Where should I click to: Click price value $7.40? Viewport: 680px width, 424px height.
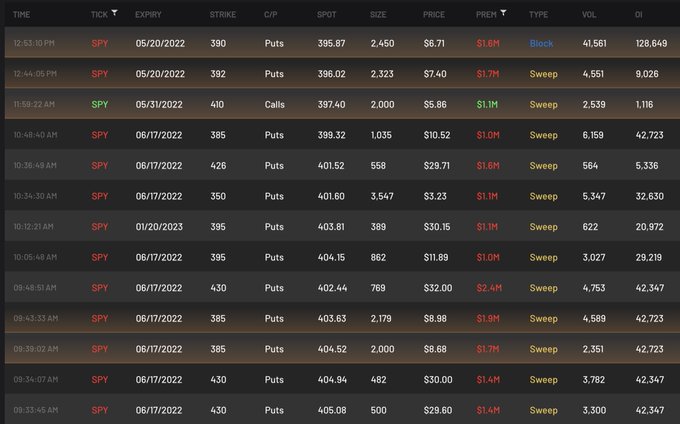coord(435,74)
